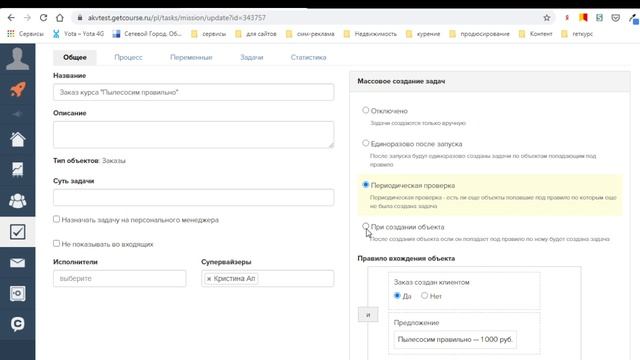Check Назначать задачу на персонального менеджера
640x360 pixels.
[56, 219]
